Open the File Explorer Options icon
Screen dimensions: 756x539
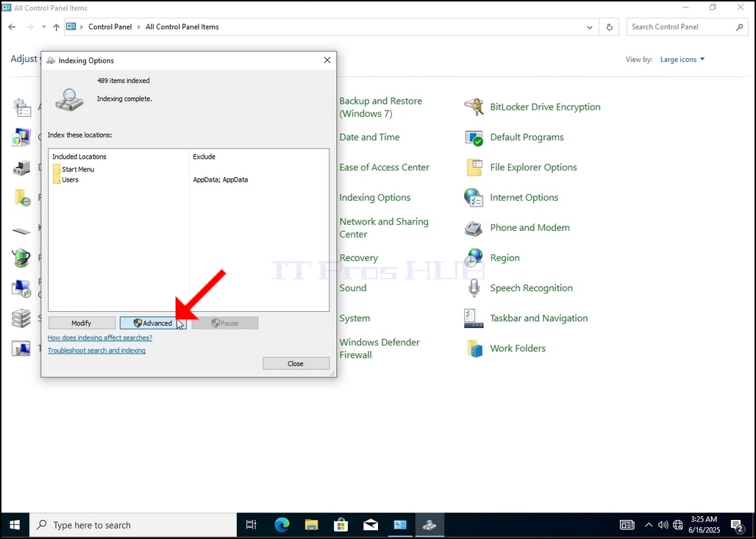474,168
